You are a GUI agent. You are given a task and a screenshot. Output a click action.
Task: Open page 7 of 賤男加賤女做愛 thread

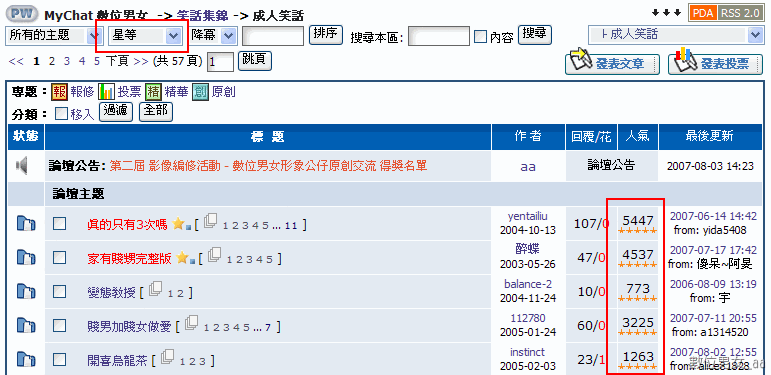coord(268,327)
